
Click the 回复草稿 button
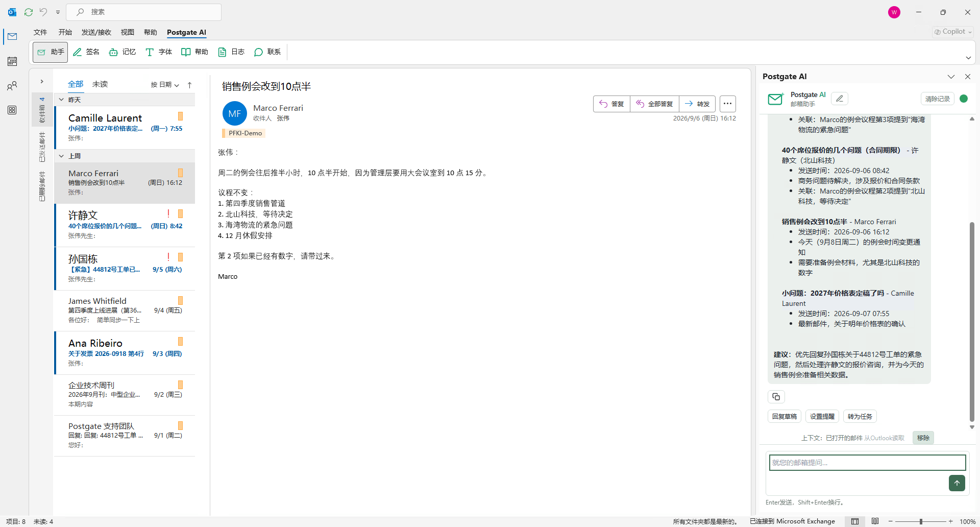[785, 416]
